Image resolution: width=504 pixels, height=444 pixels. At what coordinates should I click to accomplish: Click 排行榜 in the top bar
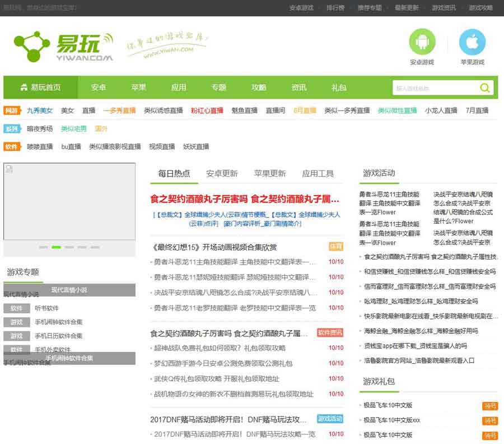(335, 8)
